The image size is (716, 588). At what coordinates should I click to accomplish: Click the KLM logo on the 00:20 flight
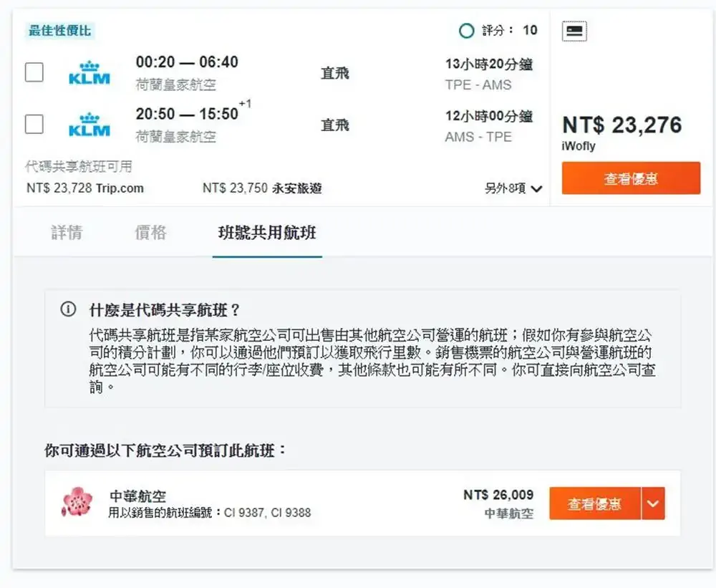89,72
